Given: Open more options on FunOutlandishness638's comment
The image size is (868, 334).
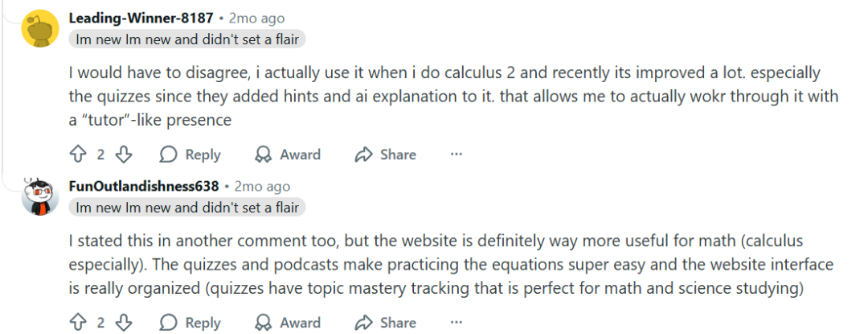Looking at the screenshot, I should tap(457, 323).
